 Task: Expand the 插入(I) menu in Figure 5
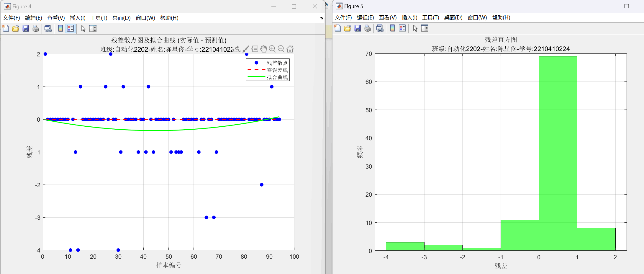(409, 18)
